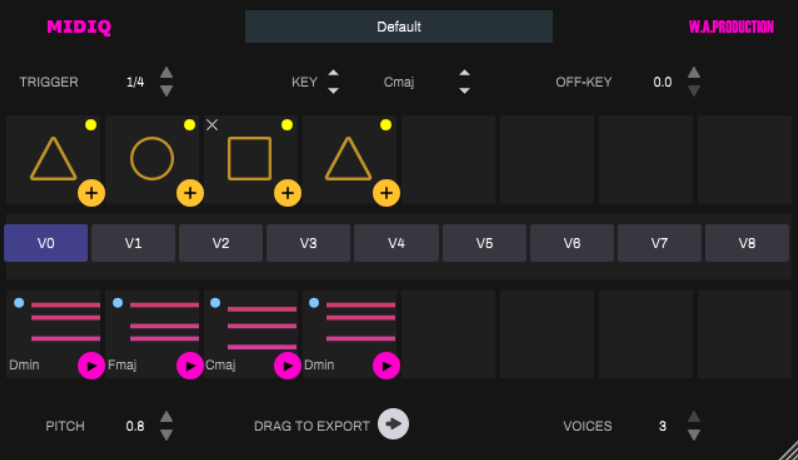The height and width of the screenshot is (460, 798).
Task: Click the MIDIQ logo
Action: click(x=79, y=26)
